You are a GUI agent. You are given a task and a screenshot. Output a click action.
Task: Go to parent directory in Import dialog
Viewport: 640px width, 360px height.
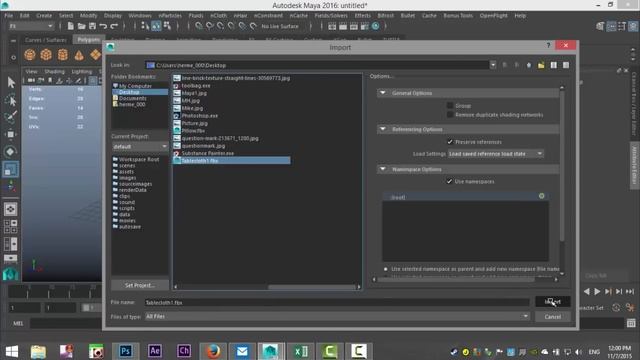529,65
